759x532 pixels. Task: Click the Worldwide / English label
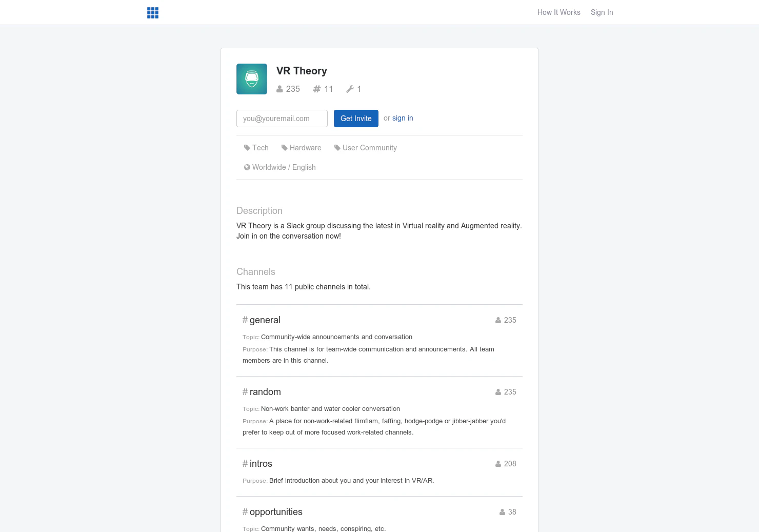pos(284,167)
